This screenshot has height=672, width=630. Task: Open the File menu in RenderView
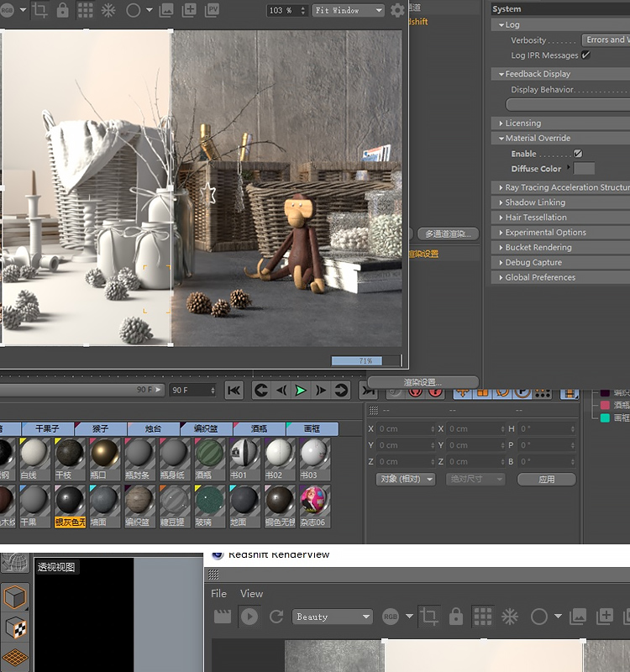(218, 593)
